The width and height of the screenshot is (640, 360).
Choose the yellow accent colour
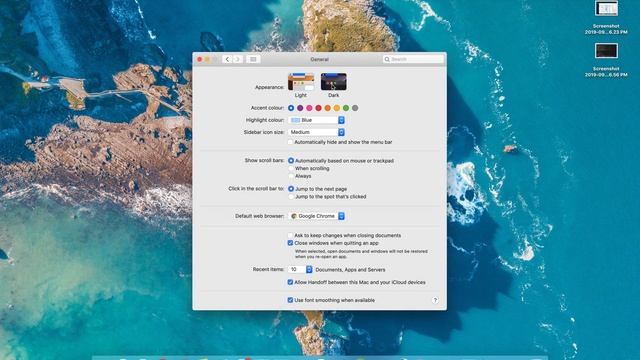point(337,108)
